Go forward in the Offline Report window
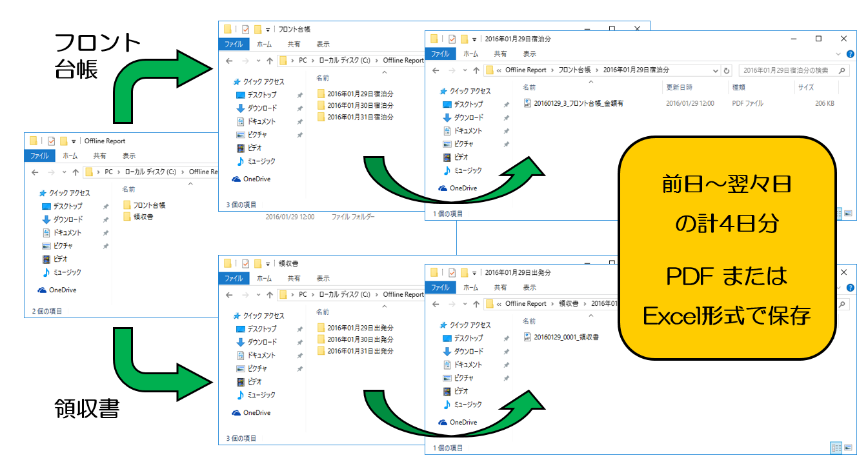The image size is (868, 473). point(50,172)
